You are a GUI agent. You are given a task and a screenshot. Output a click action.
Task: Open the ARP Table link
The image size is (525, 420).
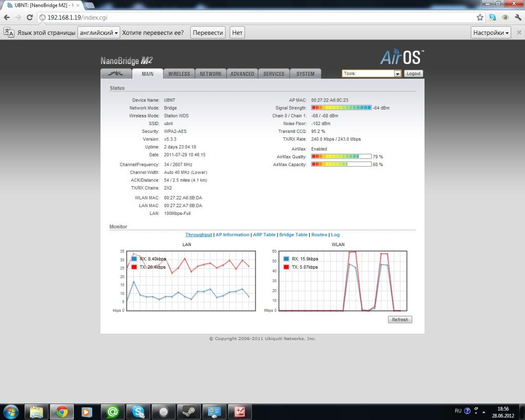click(x=264, y=235)
